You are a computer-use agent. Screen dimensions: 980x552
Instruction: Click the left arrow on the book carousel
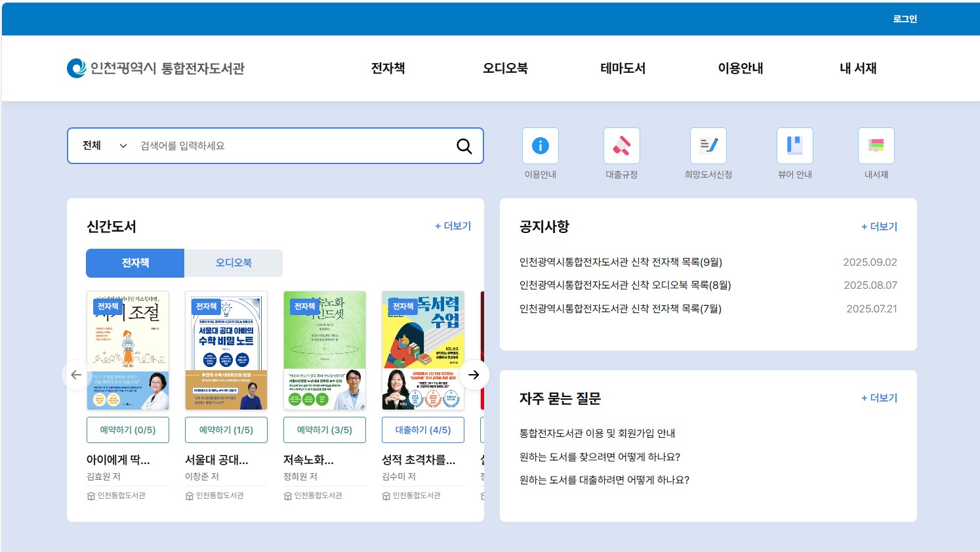76,374
